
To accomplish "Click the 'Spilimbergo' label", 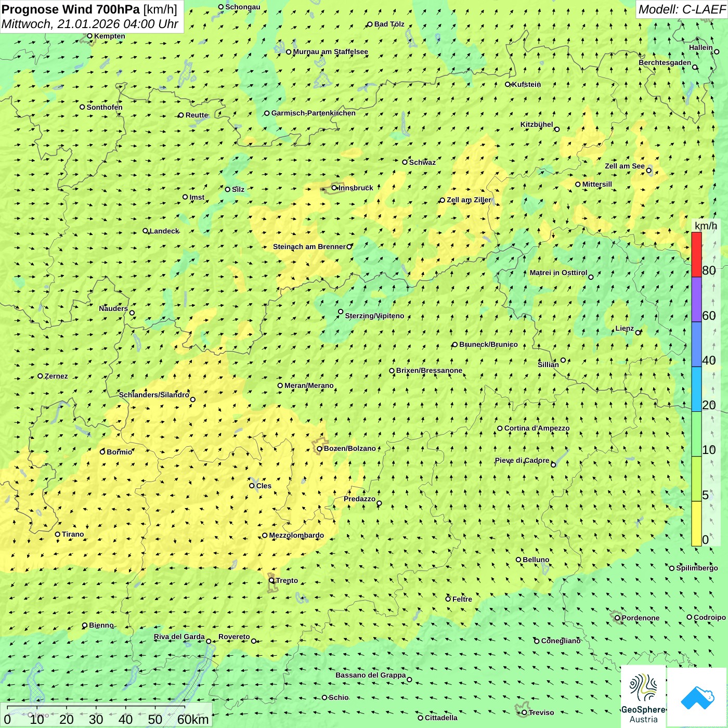I will pos(697,568).
